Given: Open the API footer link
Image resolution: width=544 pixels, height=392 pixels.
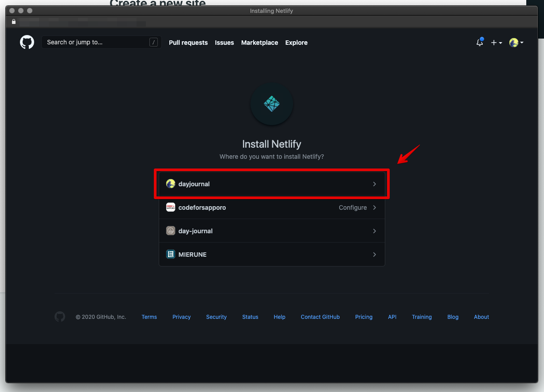Looking at the screenshot, I should click(392, 317).
